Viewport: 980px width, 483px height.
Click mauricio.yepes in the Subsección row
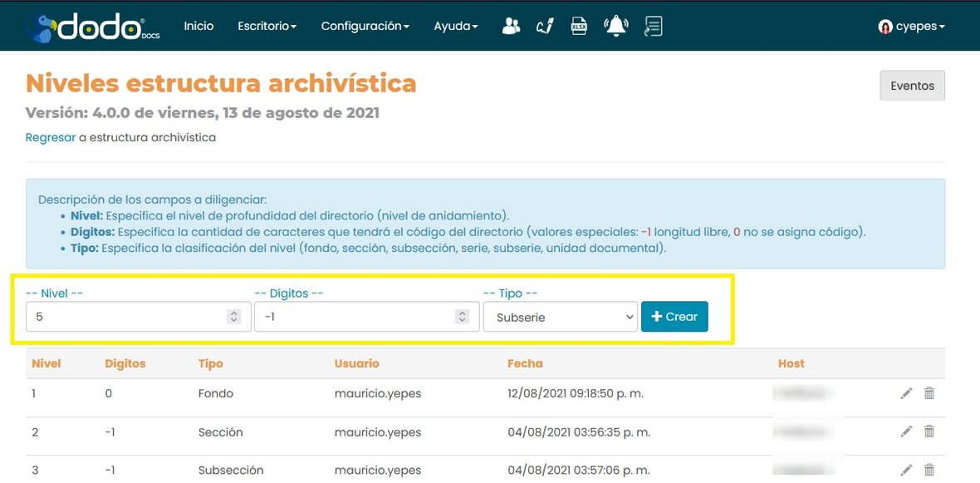point(378,470)
